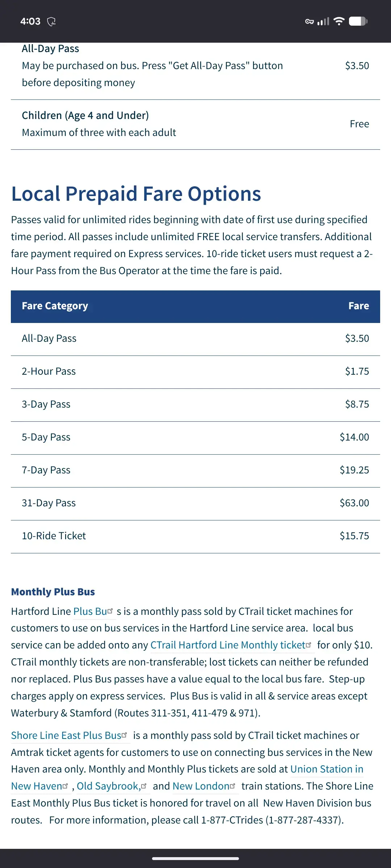The width and height of the screenshot is (391, 868).
Task: Tap the Fare Category table header
Action: [x=55, y=306]
